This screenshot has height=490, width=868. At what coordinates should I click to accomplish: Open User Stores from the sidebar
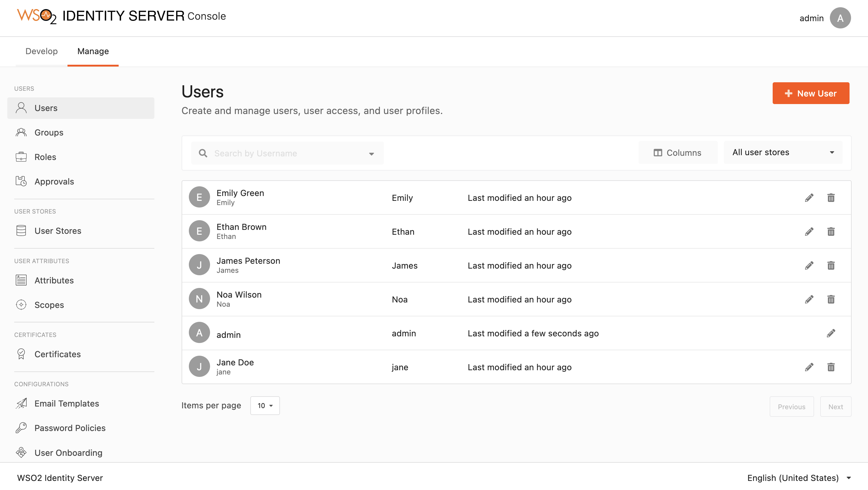tap(58, 231)
